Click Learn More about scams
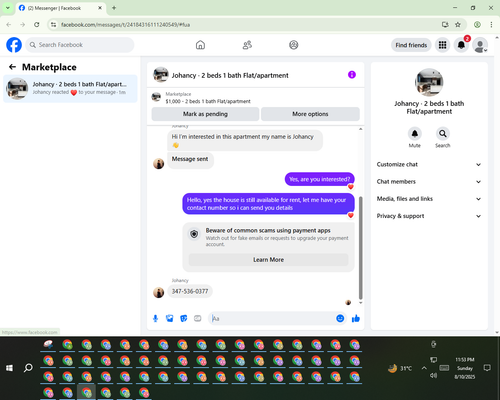The height and width of the screenshot is (400, 500). tap(268, 260)
